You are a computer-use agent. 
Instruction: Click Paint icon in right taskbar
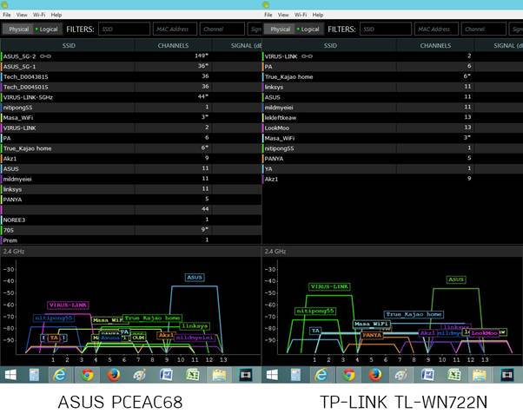[401, 375]
